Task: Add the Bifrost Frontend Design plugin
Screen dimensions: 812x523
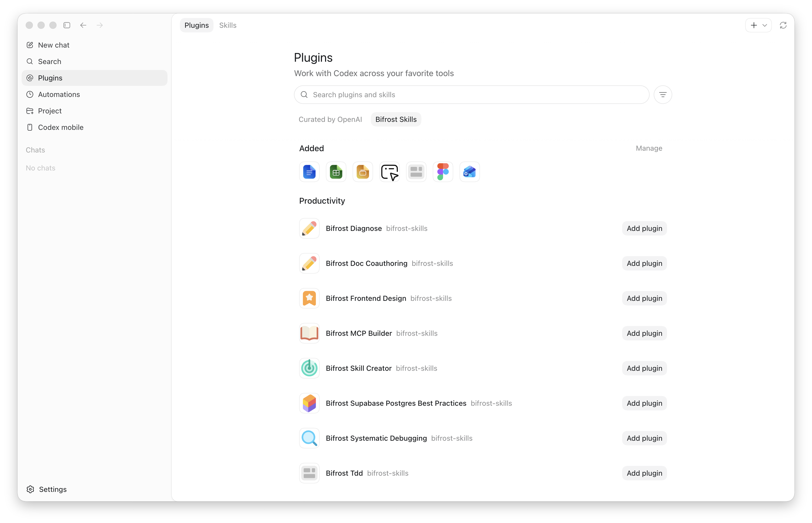Action: pos(644,298)
